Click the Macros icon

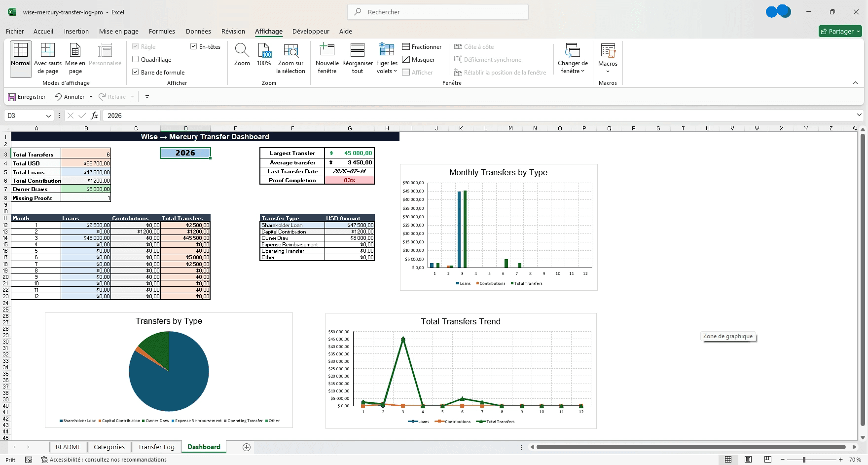[x=608, y=51]
